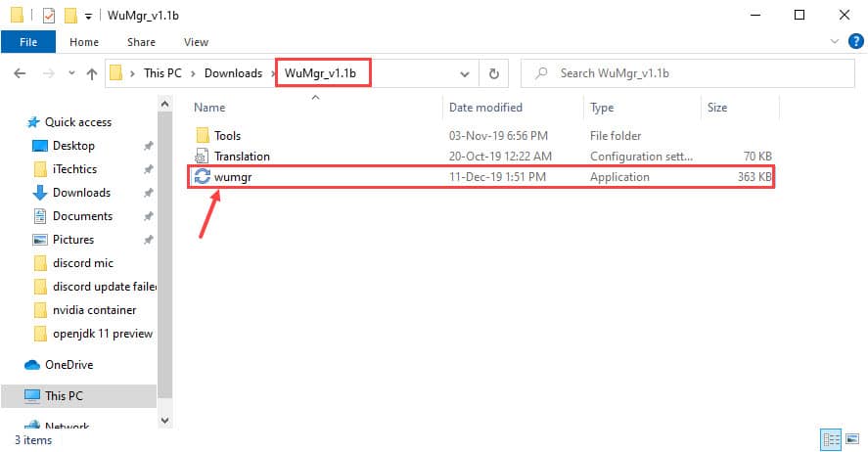The image size is (868, 452).
Task: Open Documents in the navigation pane
Action: click(82, 216)
